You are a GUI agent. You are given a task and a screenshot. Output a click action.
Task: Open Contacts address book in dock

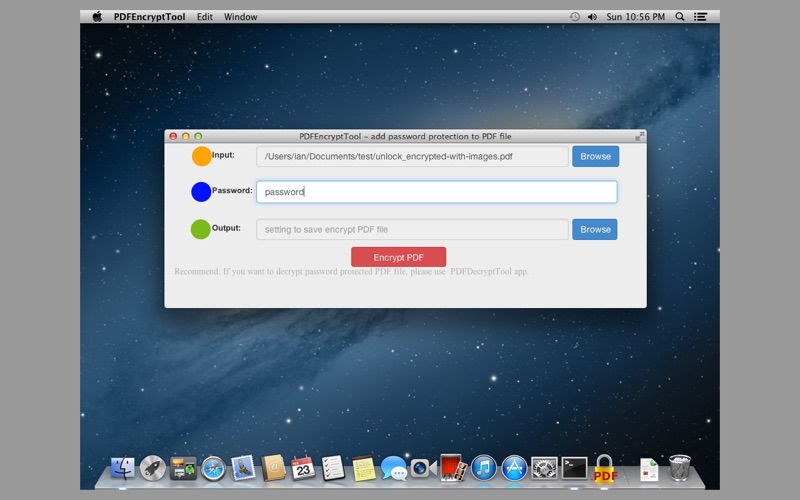(x=273, y=468)
